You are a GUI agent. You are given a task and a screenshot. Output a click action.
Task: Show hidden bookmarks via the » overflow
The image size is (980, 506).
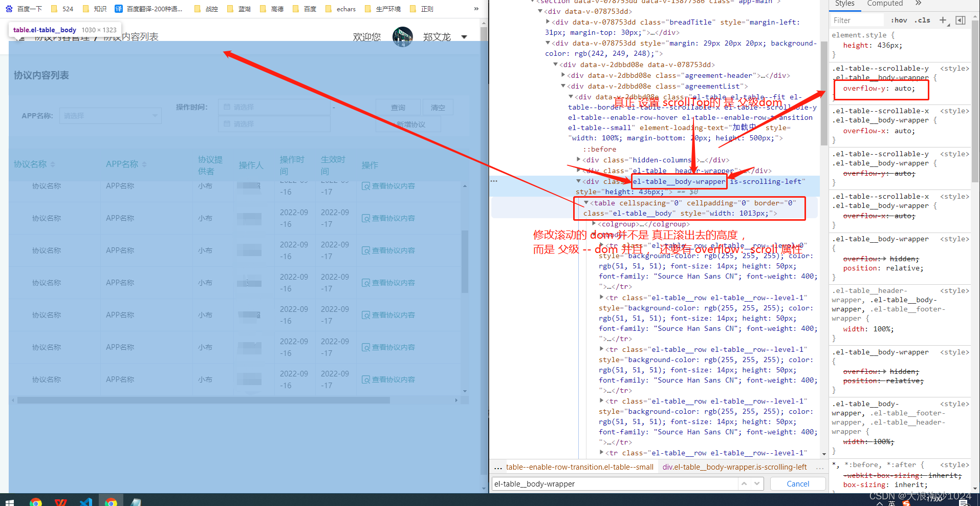pos(476,9)
